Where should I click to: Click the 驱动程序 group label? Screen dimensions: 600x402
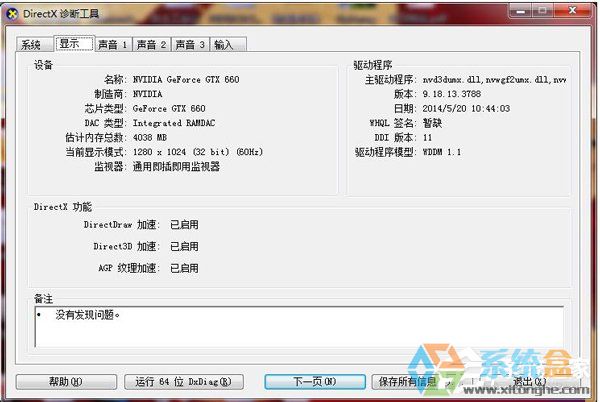coord(373,65)
